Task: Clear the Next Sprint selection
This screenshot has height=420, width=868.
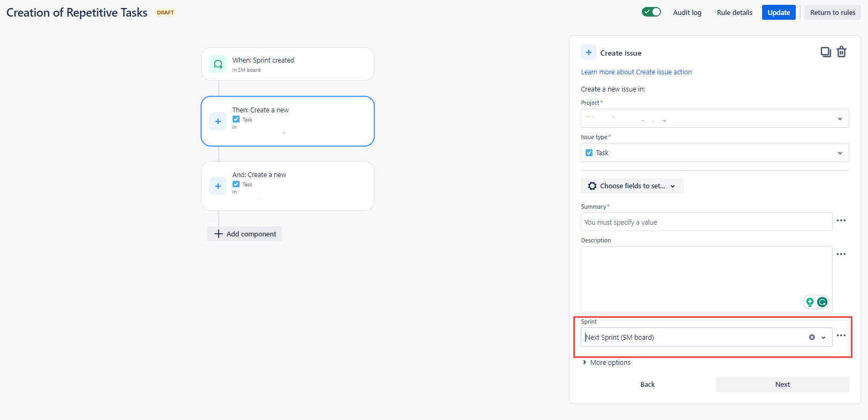Action: point(812,337)
